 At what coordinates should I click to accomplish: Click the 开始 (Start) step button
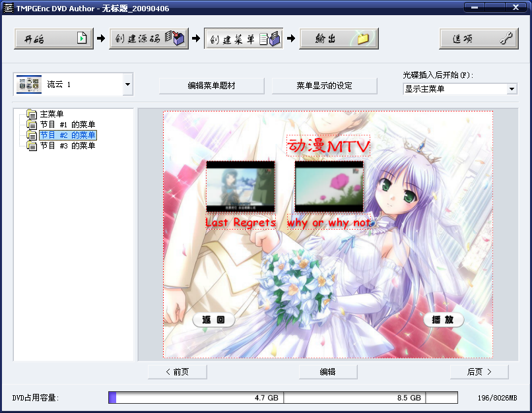53,39
